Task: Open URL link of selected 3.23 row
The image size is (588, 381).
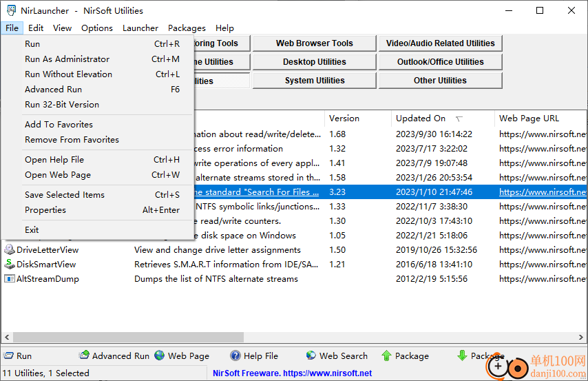Action: [543, 192]
